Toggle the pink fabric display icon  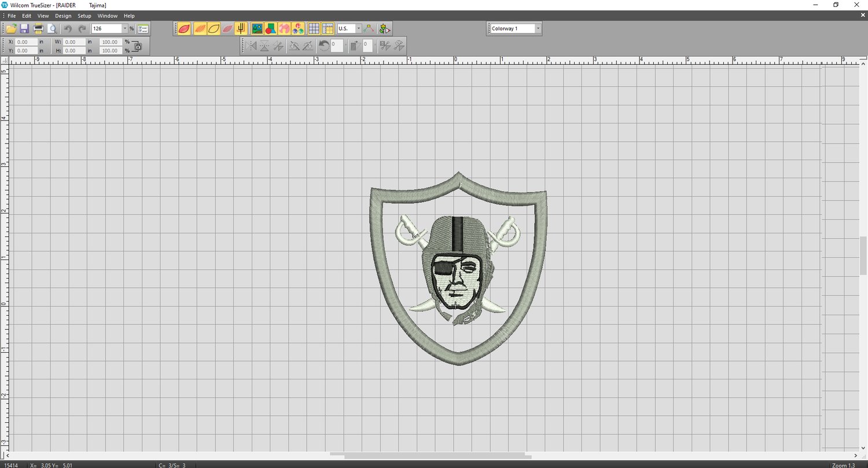pos(285,28)
